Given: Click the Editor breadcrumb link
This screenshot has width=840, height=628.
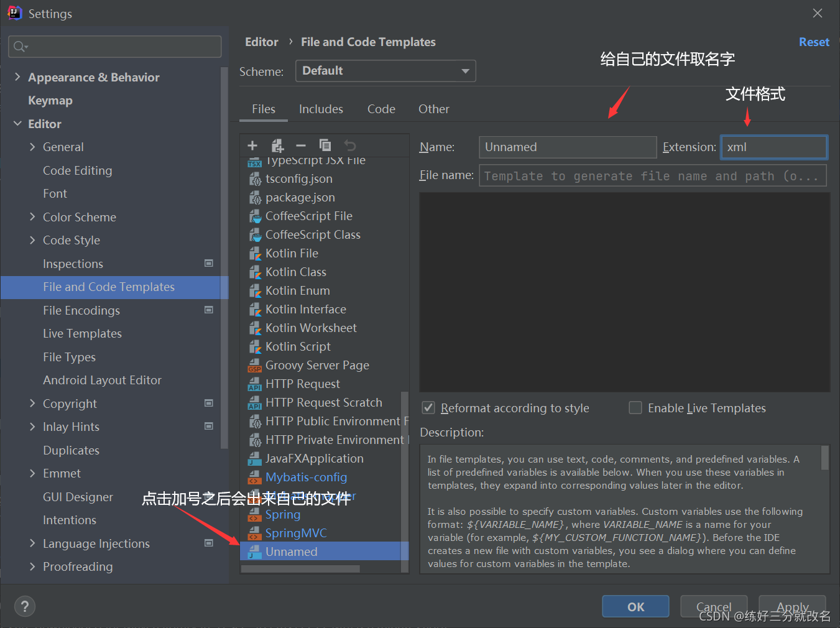Looking at the screenshot, I should [262, 42].
